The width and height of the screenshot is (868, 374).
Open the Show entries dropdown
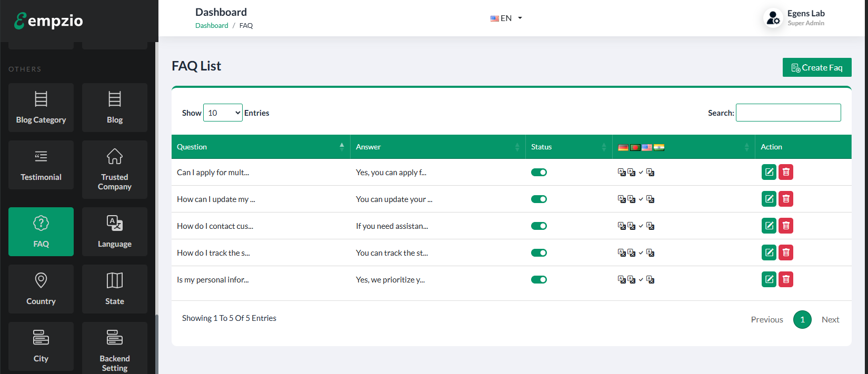pos(223,113)
